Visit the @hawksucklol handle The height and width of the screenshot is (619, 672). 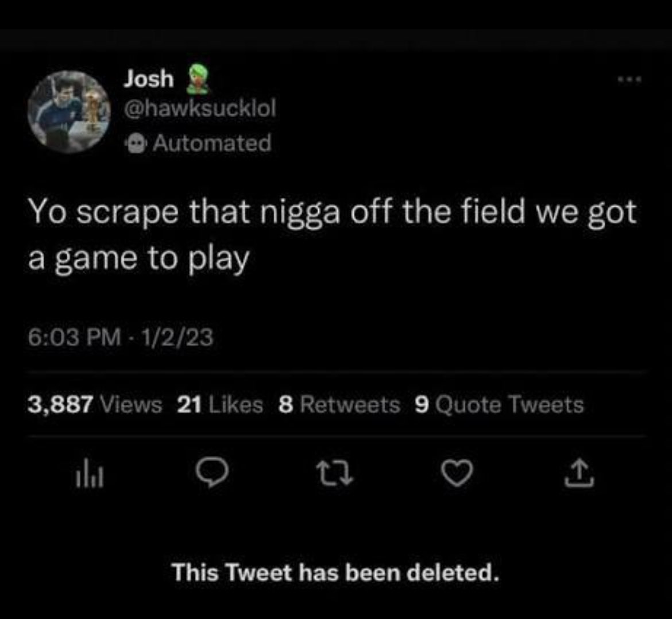[x=200, y=107]
